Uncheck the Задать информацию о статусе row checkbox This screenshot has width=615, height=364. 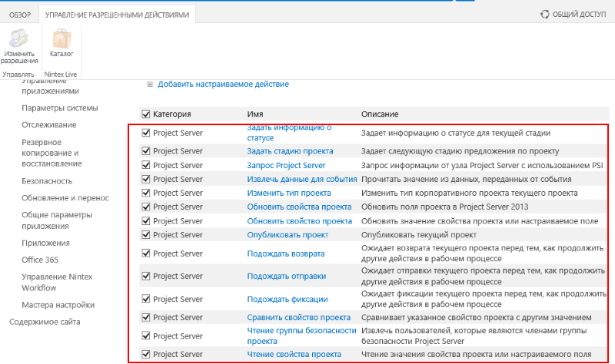(146, 133)
